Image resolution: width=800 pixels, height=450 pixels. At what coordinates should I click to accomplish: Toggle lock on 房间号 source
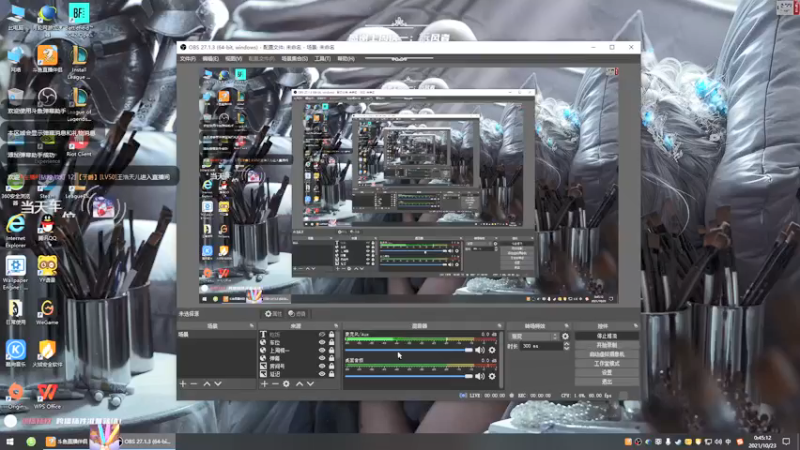click(x=332, y=366)
